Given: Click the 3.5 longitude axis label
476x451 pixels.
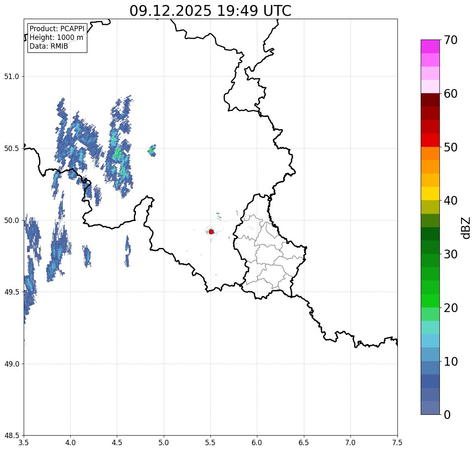Looking at the screenshot, I should 24,443.
